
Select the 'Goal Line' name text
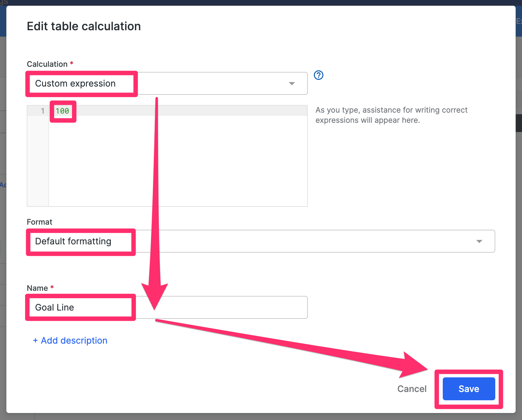click(x=54, y=307)
